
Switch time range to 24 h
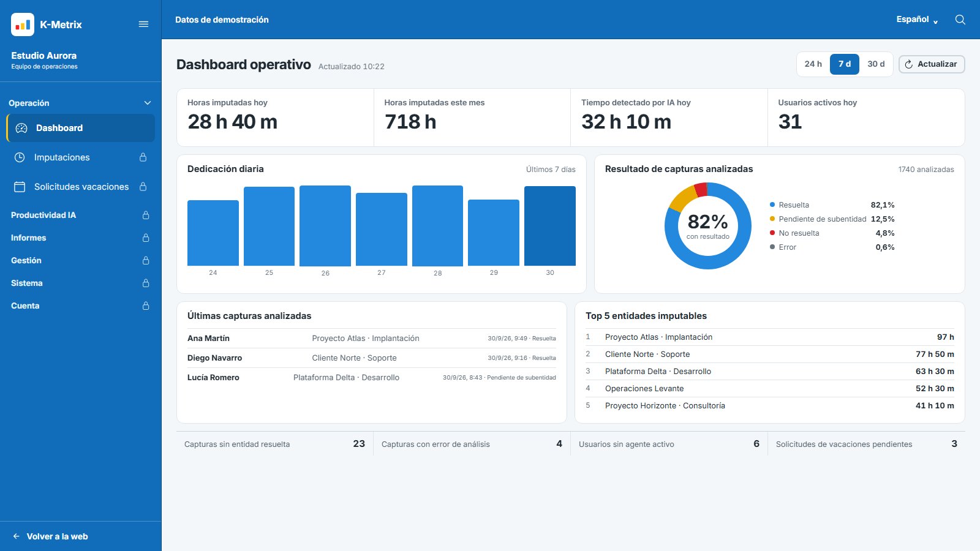tap(813, 64)
